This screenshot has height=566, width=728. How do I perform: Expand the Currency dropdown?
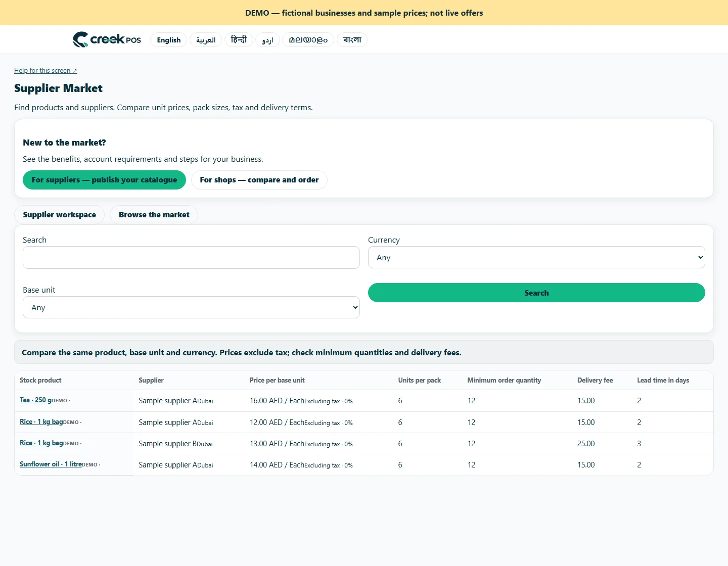(x=536, y=257)
